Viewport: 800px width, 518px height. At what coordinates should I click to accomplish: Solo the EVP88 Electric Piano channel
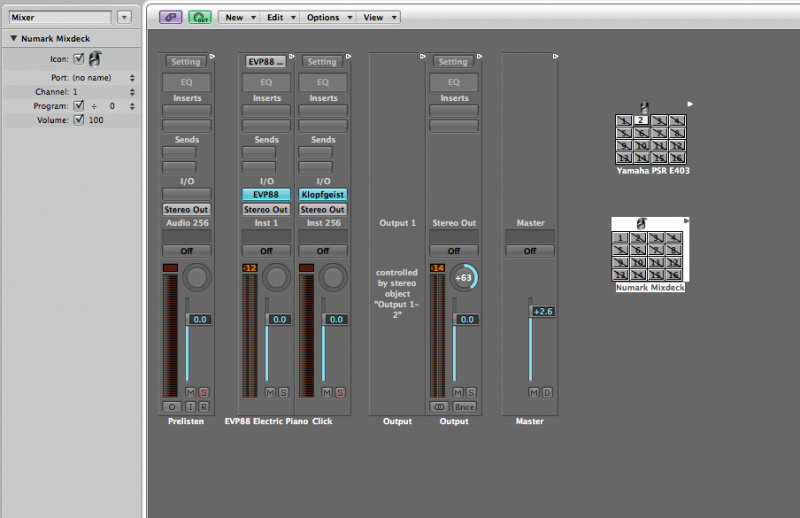pos(284,392)
